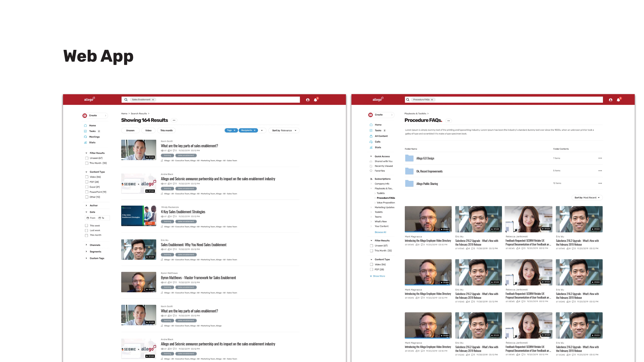644x362 pixels.
Task: Click the Allego 6.0 Design folder icon
Action: click(x=409, y=158)
